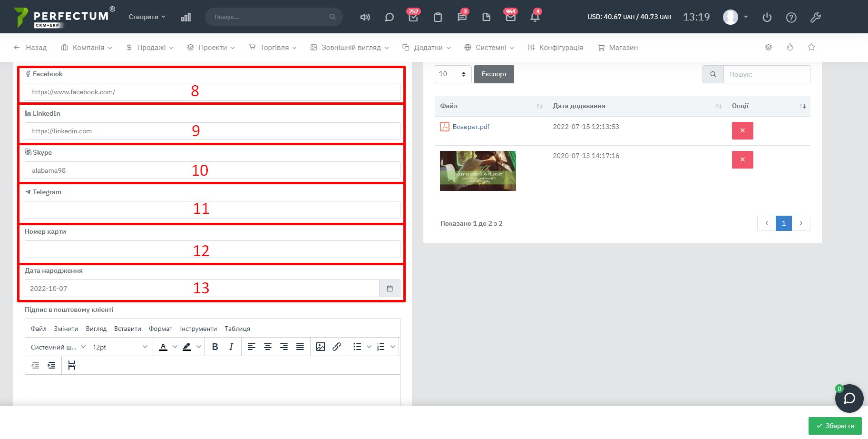
Task: Insert an image in signature editor
Action: click(x=321, y=347)
